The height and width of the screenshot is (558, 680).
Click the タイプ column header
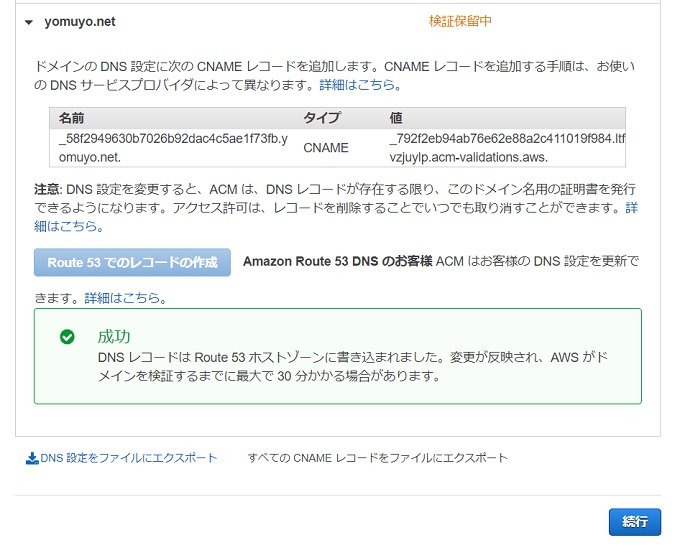tap(321, 118)
